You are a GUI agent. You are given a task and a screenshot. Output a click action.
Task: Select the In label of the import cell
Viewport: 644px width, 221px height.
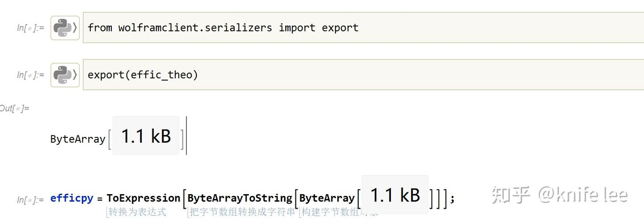pos(30,28)
